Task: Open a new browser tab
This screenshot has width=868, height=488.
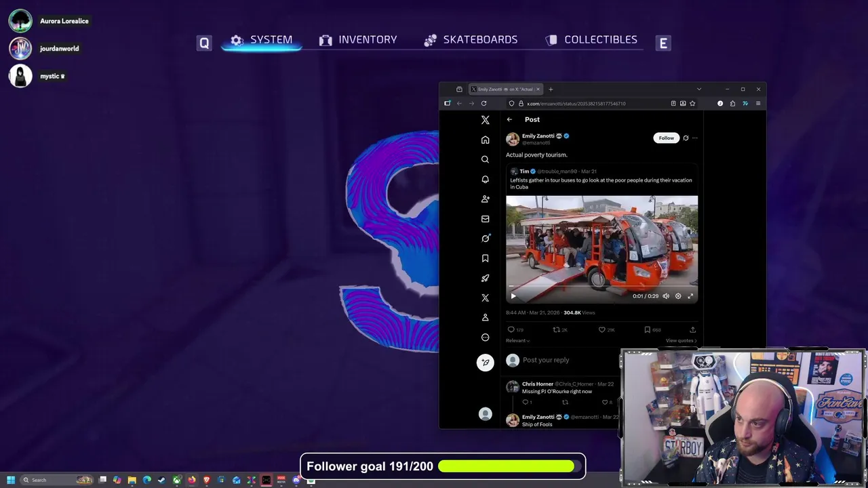Action: [551, 89]
